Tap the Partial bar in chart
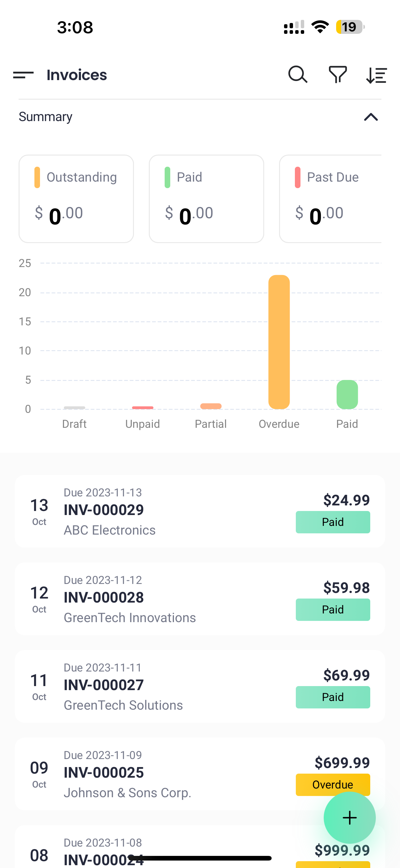 coord(211,406)
